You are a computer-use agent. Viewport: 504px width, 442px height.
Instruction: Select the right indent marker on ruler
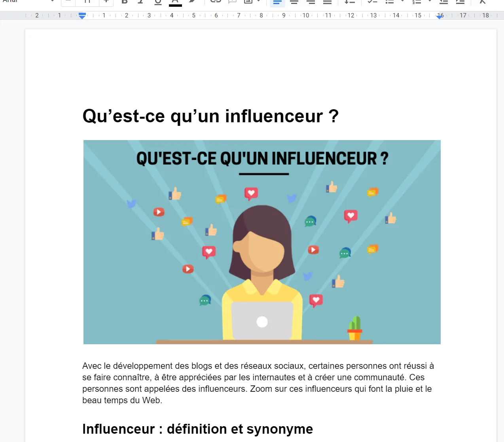440,17
